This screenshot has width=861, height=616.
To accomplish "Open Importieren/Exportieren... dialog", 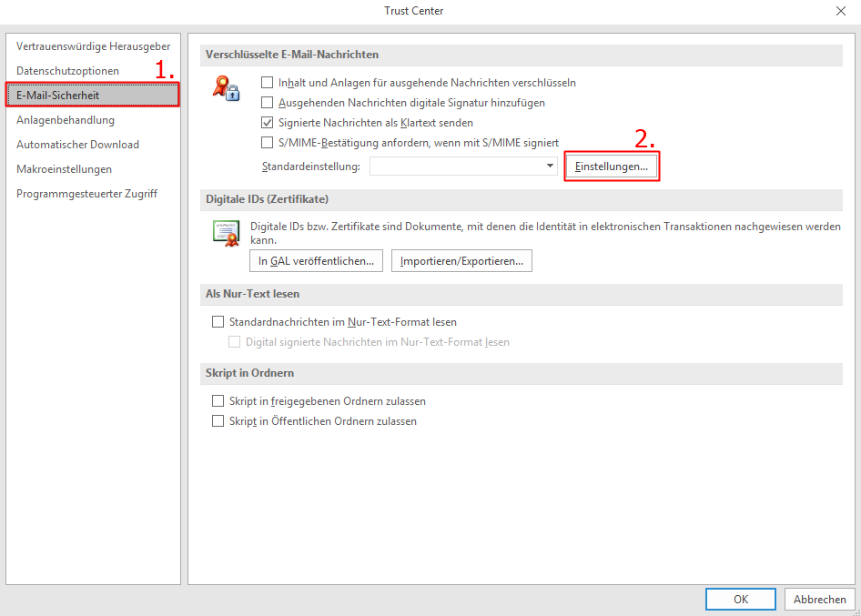I will pos(461,261).
